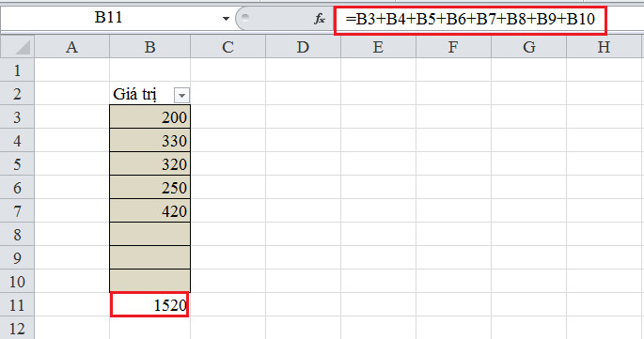Click the cell containing 250
Viewport: 644px width, 339px height.
pyautogui.click(x=149, y=187)
